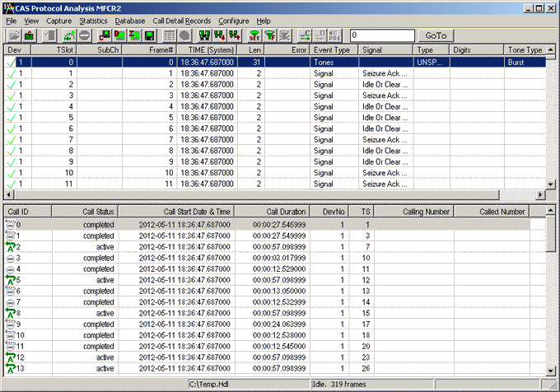Click the green active-call icon of Call ID 2
This screenshot has width=560, height=392.
pos(11,247)
